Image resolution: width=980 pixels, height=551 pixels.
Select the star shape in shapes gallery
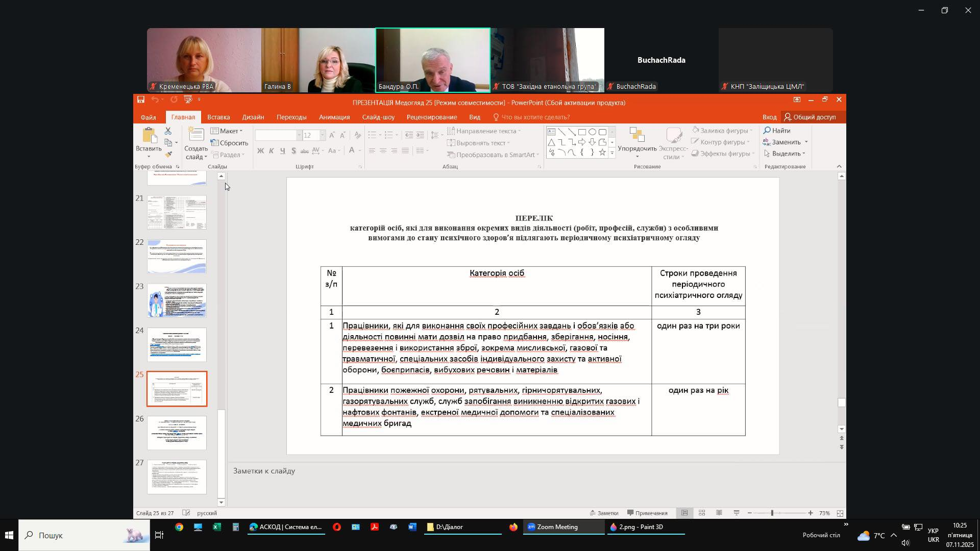(x=602, y=153)
